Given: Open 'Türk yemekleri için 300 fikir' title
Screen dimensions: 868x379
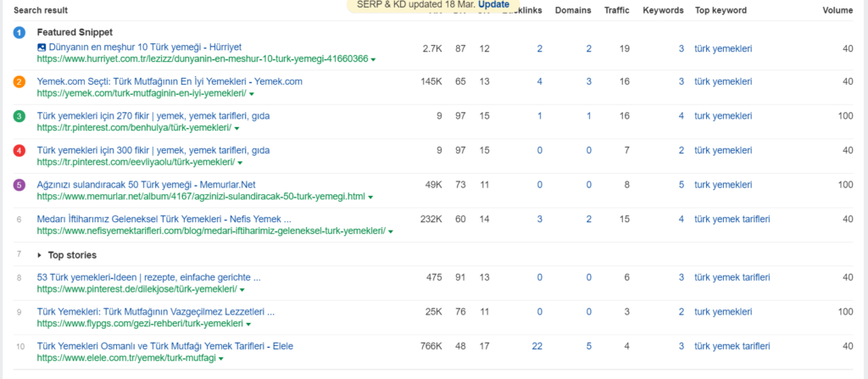Looking at the screenshot, I should (x=153, y=151).
